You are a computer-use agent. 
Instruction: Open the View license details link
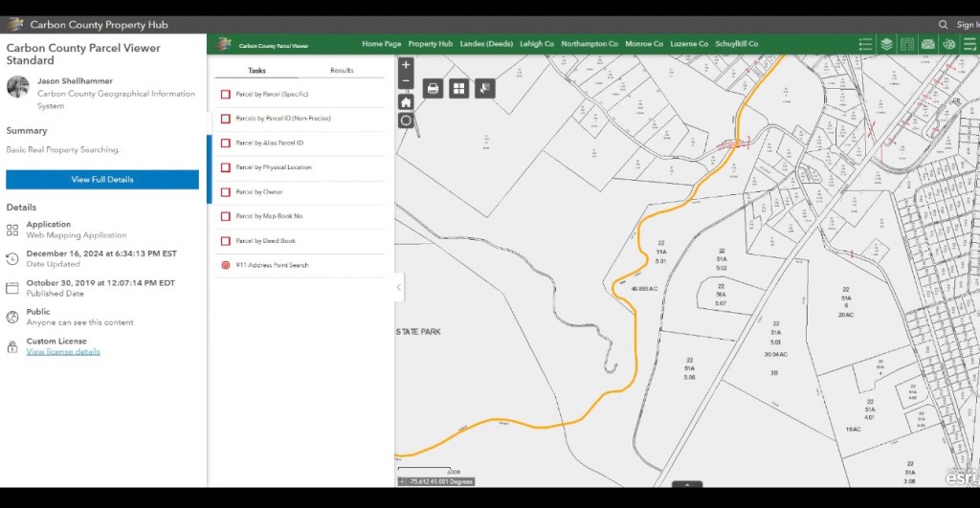[x=63, y=352]
